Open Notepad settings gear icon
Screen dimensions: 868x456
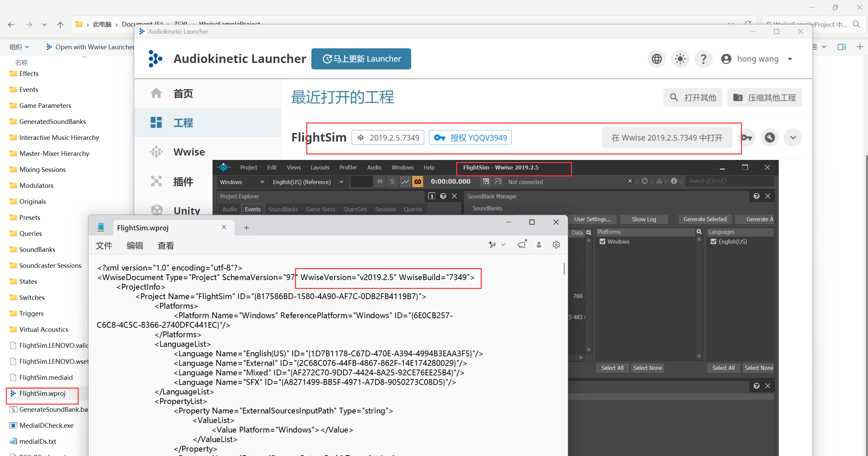[x=556, y=245]
